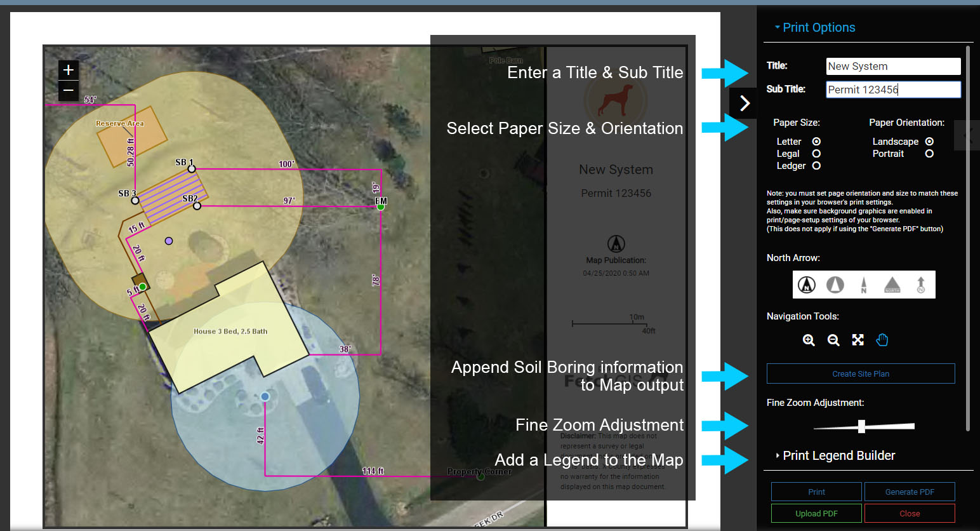This screenshot has height=531, width=980.
Task: Click the Upload PDF button
Action: pyautogui.click(x=816, y=513)
